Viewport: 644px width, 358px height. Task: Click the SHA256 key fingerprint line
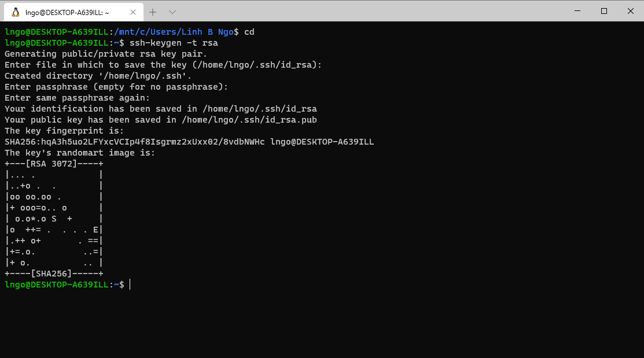click(189, 142)
